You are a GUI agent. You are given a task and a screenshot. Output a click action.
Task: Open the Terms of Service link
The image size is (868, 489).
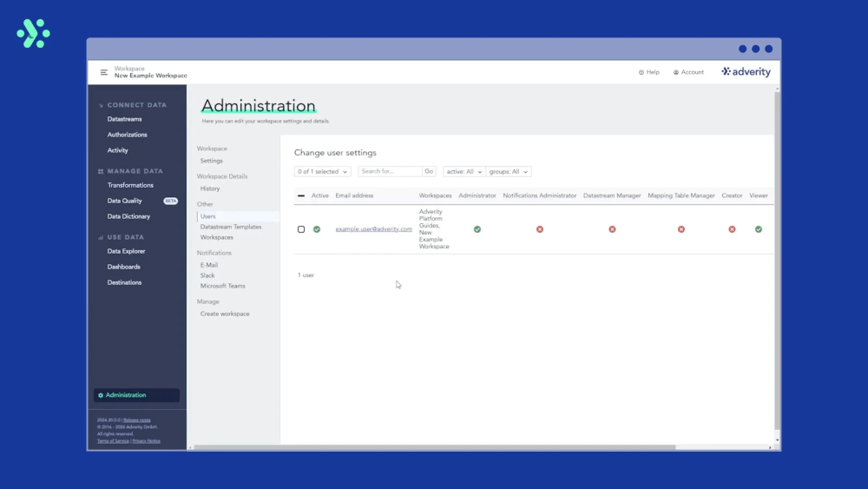(113, 441)
